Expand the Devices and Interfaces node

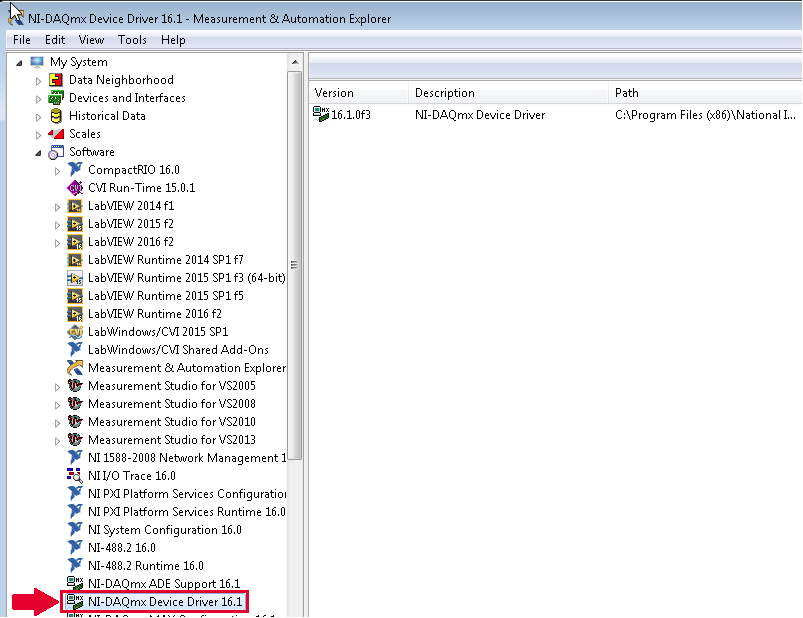point(38,99)
